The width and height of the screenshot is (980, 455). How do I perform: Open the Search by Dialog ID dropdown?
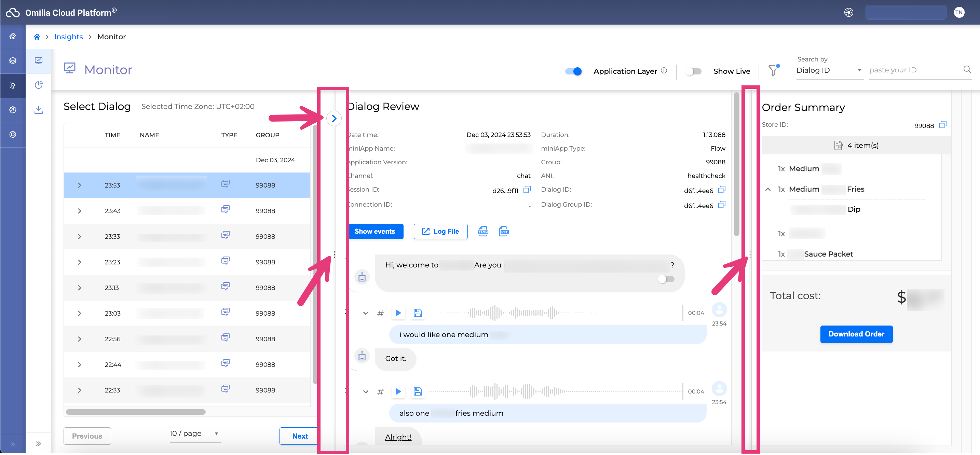[829, 70]
